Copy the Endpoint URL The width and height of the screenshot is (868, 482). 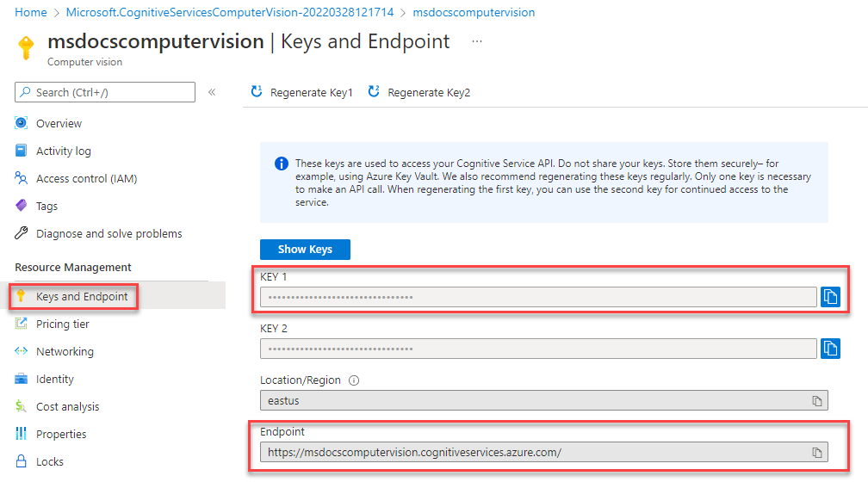click(816, 452)
